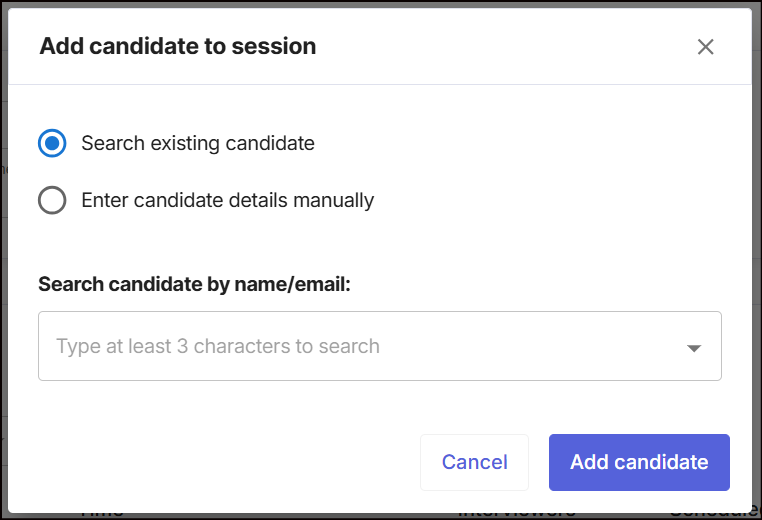Click the blue filled radio circle icon
The image size is (762, 520).
pos(52,143)
